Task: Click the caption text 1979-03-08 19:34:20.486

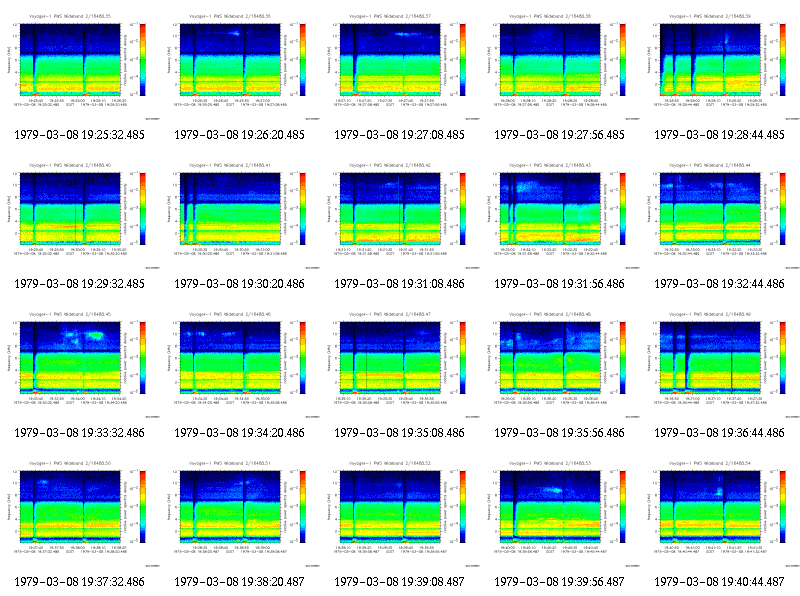Action: coord(240,433)
